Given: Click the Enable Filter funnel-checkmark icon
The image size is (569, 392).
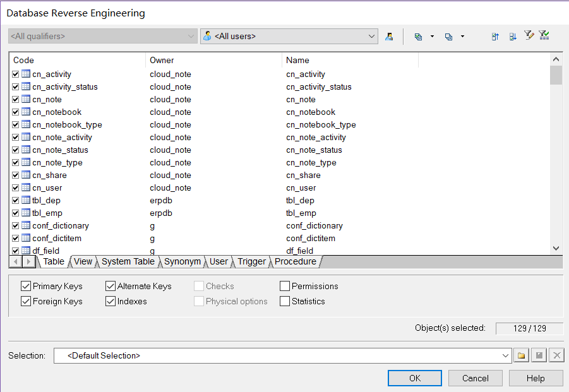Looking at the screenshot, I should click(x=544, y=36).
